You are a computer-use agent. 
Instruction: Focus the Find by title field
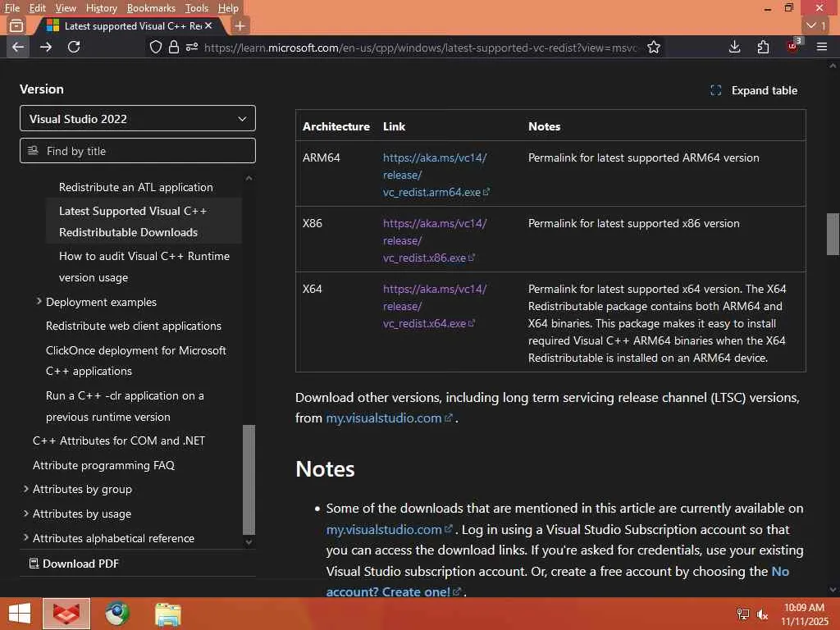click(138, 151)
